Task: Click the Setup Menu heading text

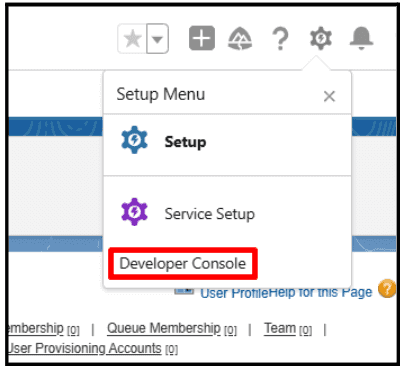Action: (161, 94)
